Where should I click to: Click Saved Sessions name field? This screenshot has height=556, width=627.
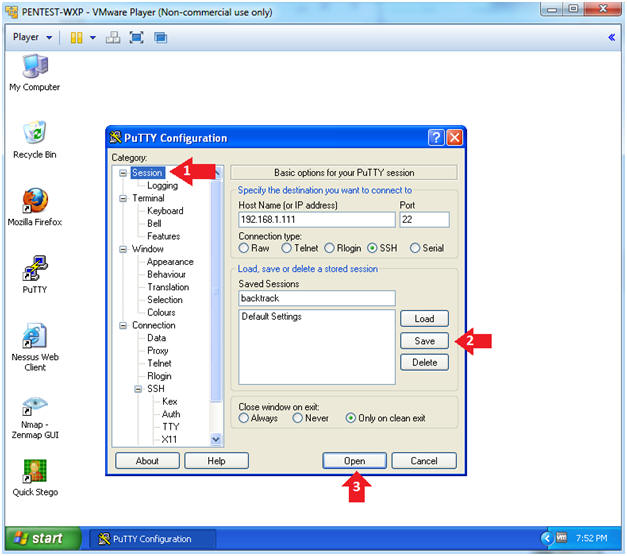tap(317, 298)
